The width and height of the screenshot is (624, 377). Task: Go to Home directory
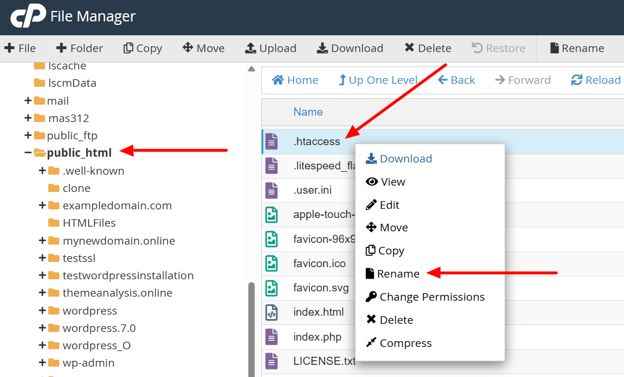click(x=295, y=80)
